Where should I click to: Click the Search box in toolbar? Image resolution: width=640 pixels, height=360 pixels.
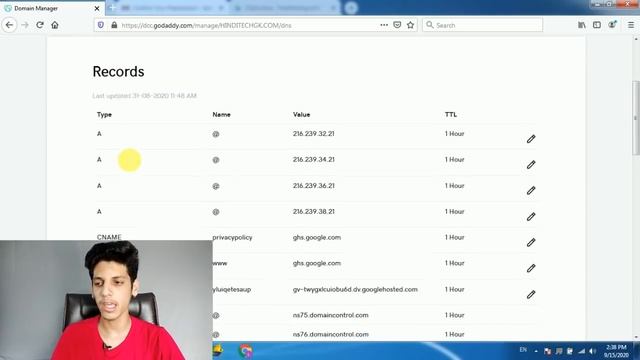[x=482, y=25]
